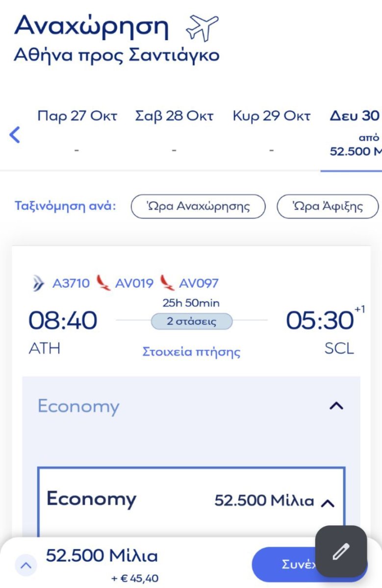Tap the 2 στάσεις stops badge
382x588 pixels.
(x=191, y=321)
